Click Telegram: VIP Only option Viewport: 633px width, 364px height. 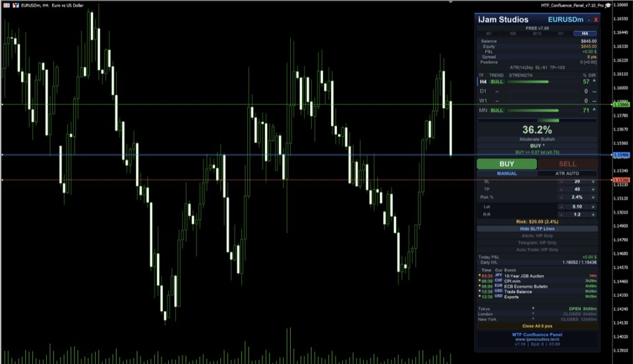point(537,243)
